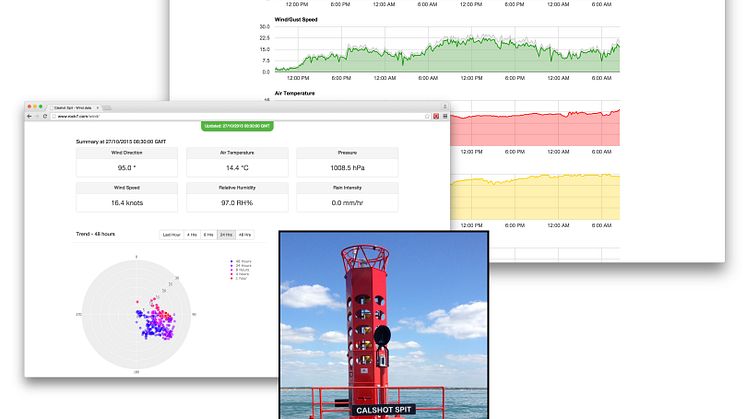Click the 95.0 ° wind direction value
The image size is (746, 419).
click(127, 168)
